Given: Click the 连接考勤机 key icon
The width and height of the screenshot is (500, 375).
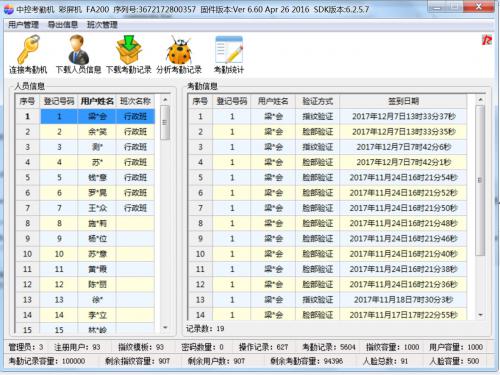Looking at the screenshot, I should click(x=28, y=50).
